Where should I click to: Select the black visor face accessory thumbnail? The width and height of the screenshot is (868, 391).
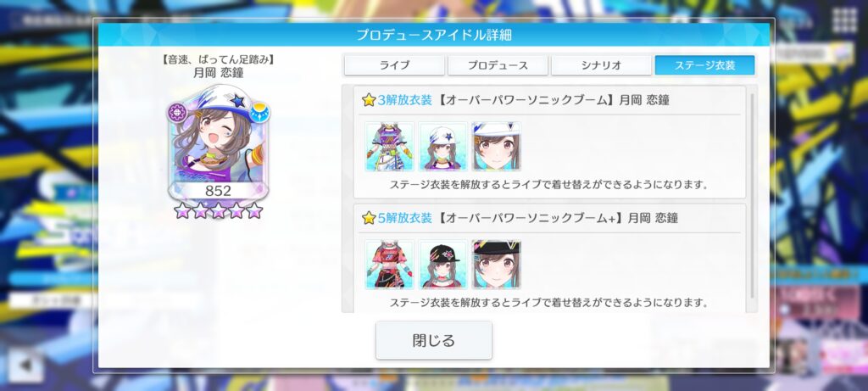[x=497, y=265]
